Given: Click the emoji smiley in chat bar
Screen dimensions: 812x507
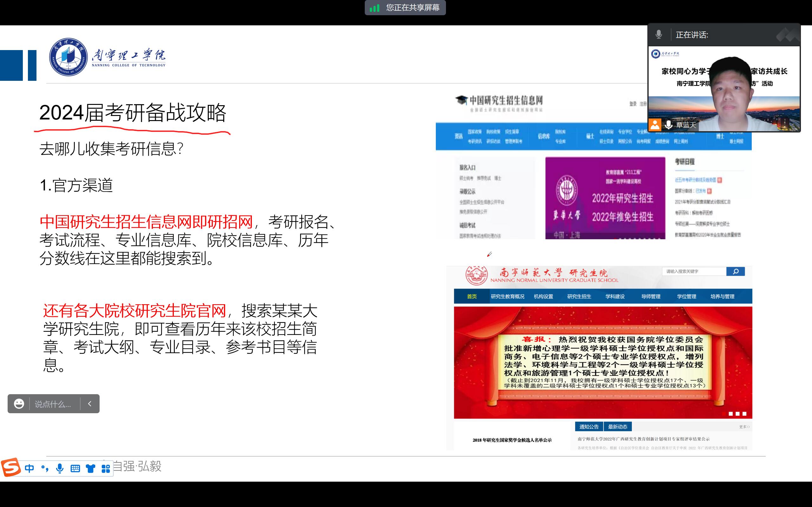Looking at the screenshot, I should [x=19, y=404].
